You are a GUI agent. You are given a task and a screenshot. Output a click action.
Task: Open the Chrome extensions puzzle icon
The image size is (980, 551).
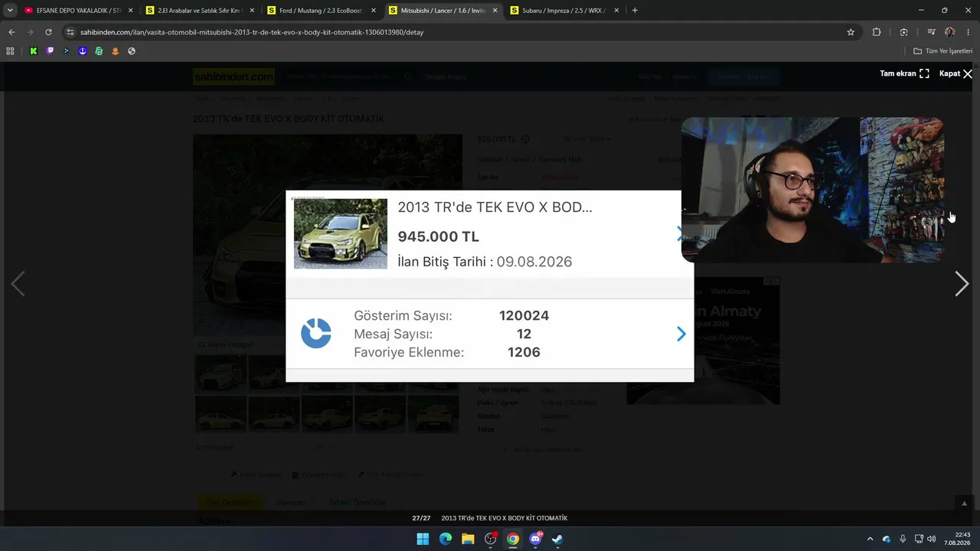[877, 32]
